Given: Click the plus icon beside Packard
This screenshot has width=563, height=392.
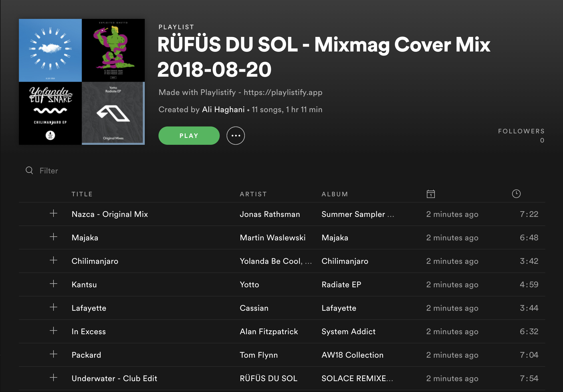Looking at the screenshot, I should click(53, 354).
